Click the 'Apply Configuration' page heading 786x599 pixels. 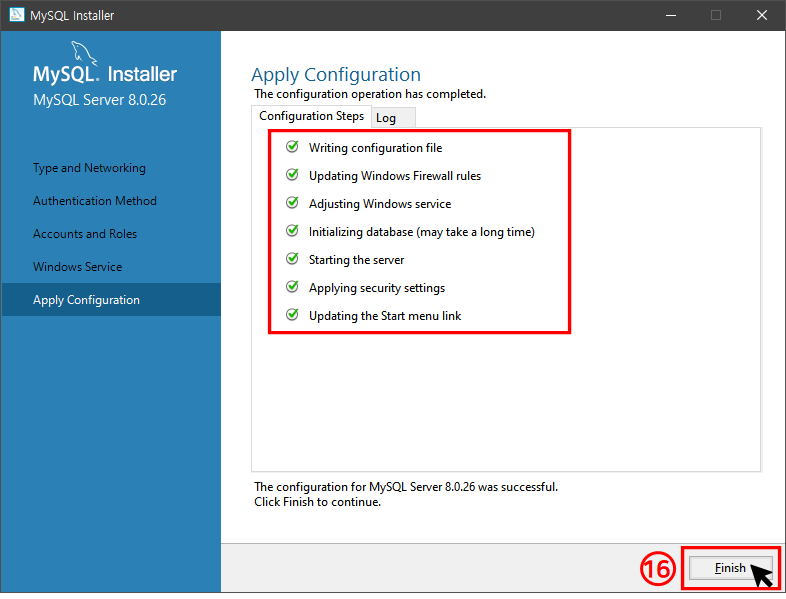click(336, 75)
